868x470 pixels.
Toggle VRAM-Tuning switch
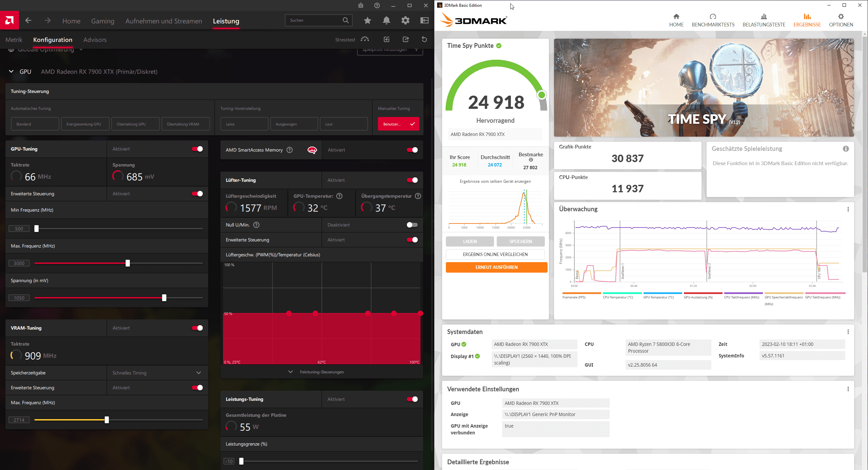(197, 328)
